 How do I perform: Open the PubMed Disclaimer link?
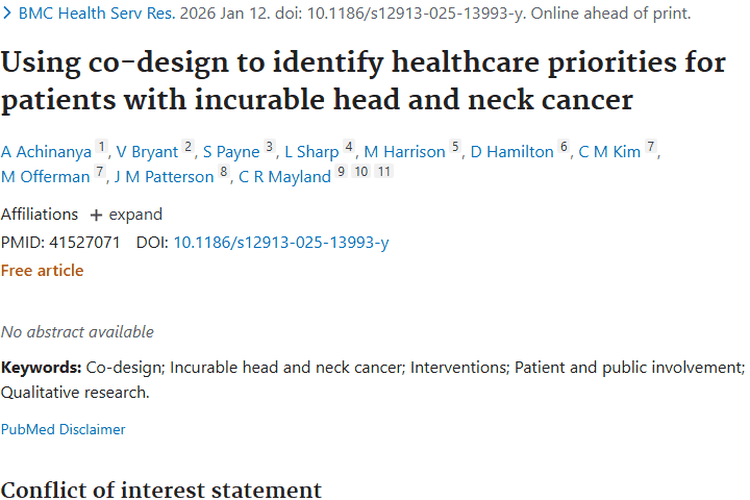point(63,429)
